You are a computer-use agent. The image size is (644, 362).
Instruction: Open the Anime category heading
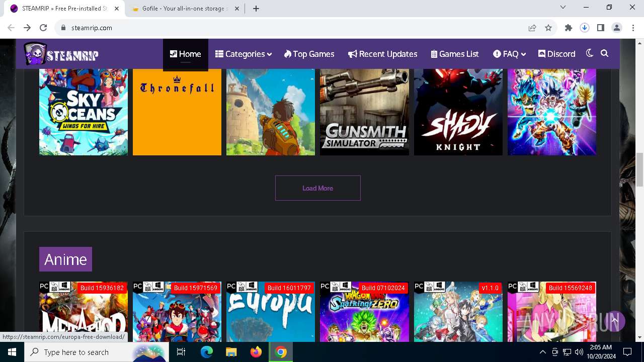click(x=65, y=259)
